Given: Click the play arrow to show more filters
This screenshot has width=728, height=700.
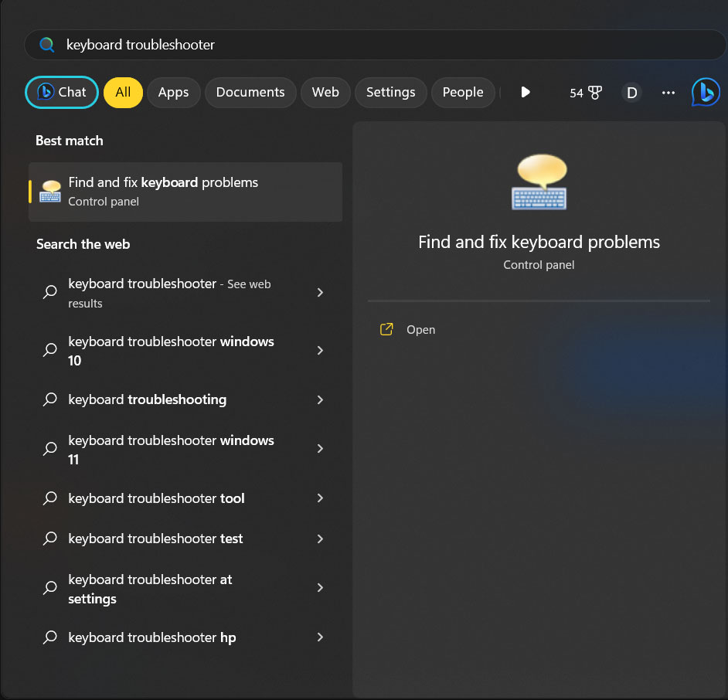Looking at the screenshot, I should (x=526, y=92).
